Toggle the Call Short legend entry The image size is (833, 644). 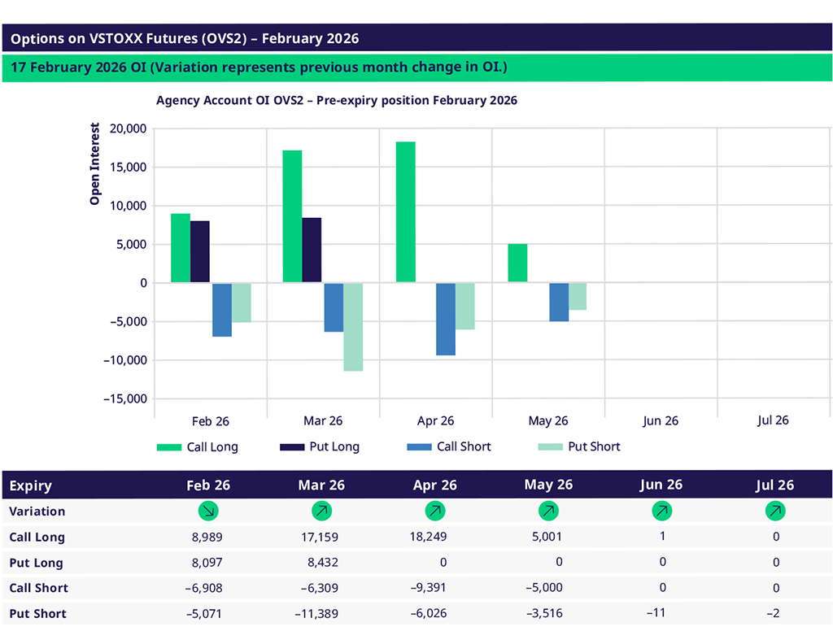click(x=448, y=446)
